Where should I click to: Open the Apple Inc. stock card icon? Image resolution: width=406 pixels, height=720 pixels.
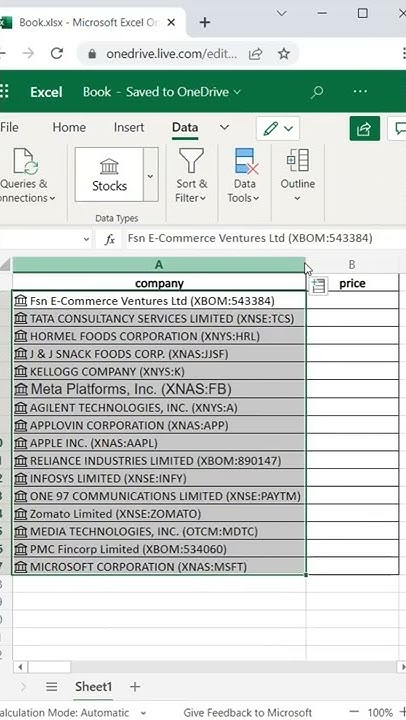(x=21, y=443)
